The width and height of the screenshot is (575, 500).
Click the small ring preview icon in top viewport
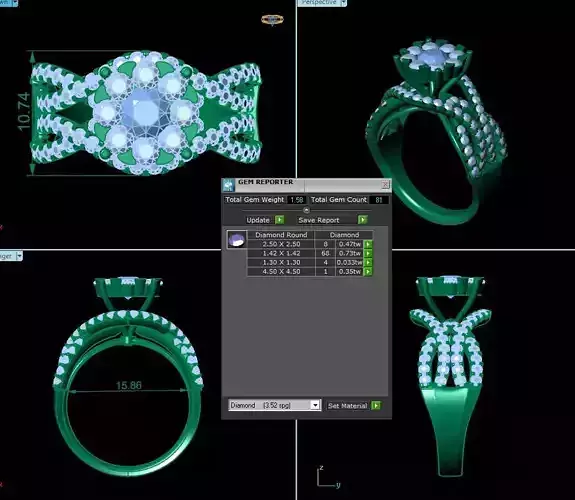pos(272,19)
